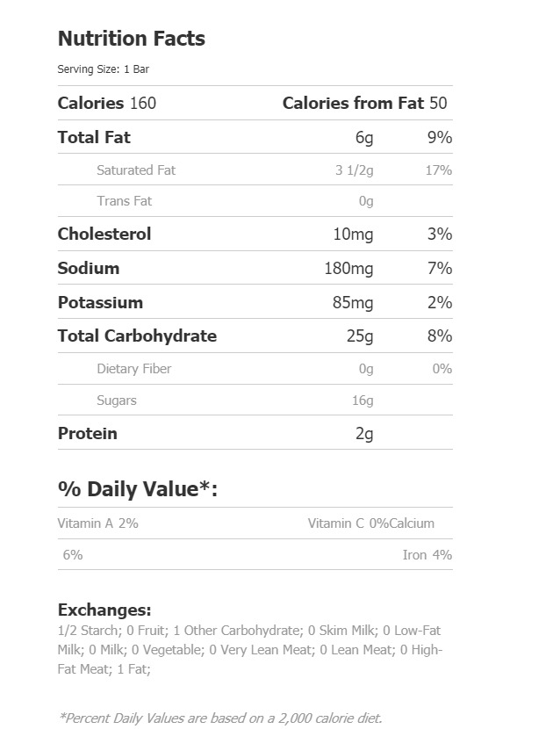
Task: Select the Cholesterol 10mg amount
Action: click(x=353, y=234)
